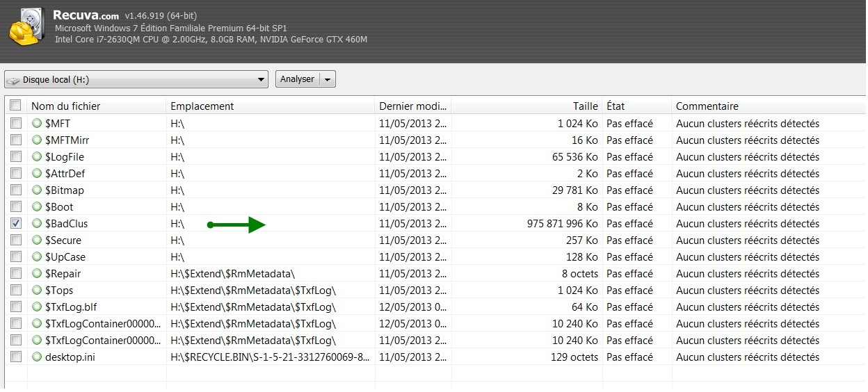Select the $Bitmap file name
The image size is (868, 392).
coord(65,190)
